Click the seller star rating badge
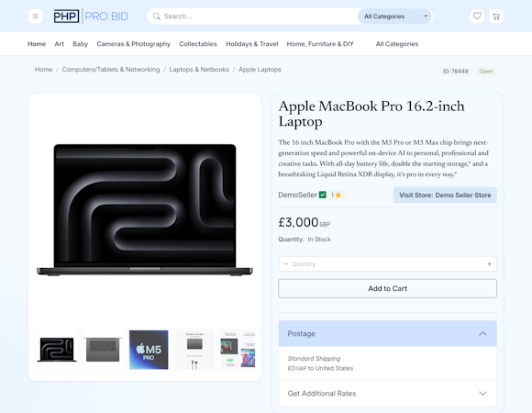The height and width of the screenshot is (413, 532). (x=337, y=195)
